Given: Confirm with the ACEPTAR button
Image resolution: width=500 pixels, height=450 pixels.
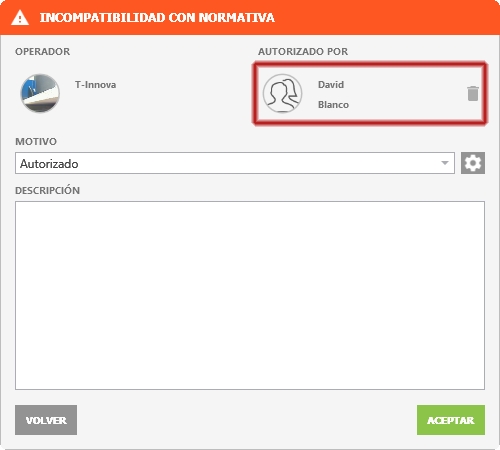Looking at the screenshot, I should 451,420.
